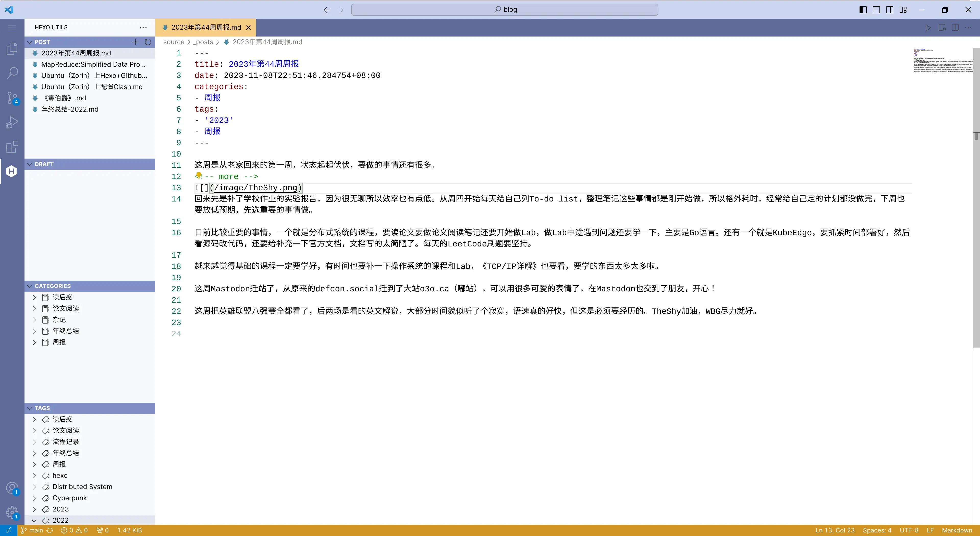
Task: Open the HEXO UTILS more actions menu
Action: (143, 27)
